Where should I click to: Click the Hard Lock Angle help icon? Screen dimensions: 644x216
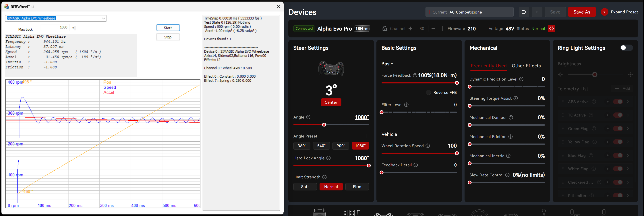(x=328, y=158)
